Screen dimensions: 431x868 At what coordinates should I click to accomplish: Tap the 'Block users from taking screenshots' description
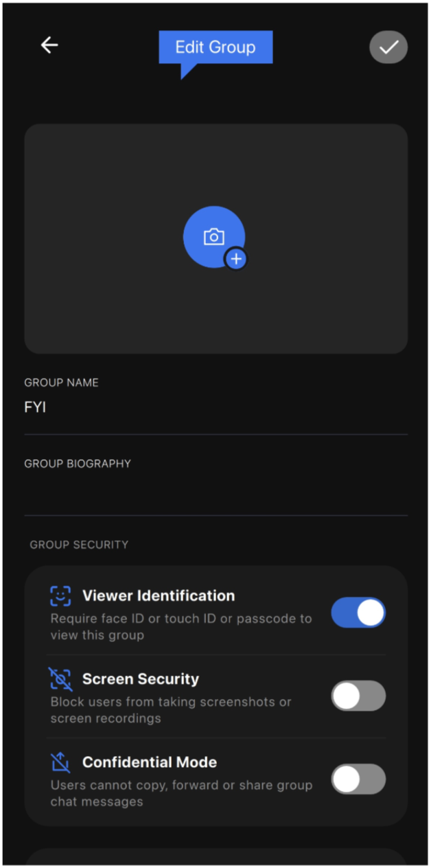171,710
